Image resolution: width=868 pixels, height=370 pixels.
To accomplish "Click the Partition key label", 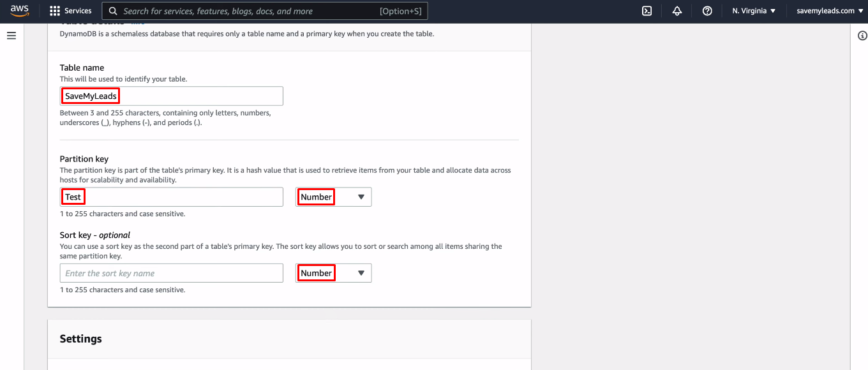I will 84,159.
